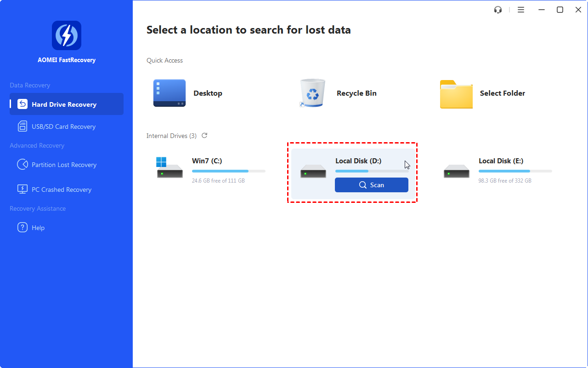Click the Select Folder yellow folder icon
The image size is (588, 368).
coord(456,94)
